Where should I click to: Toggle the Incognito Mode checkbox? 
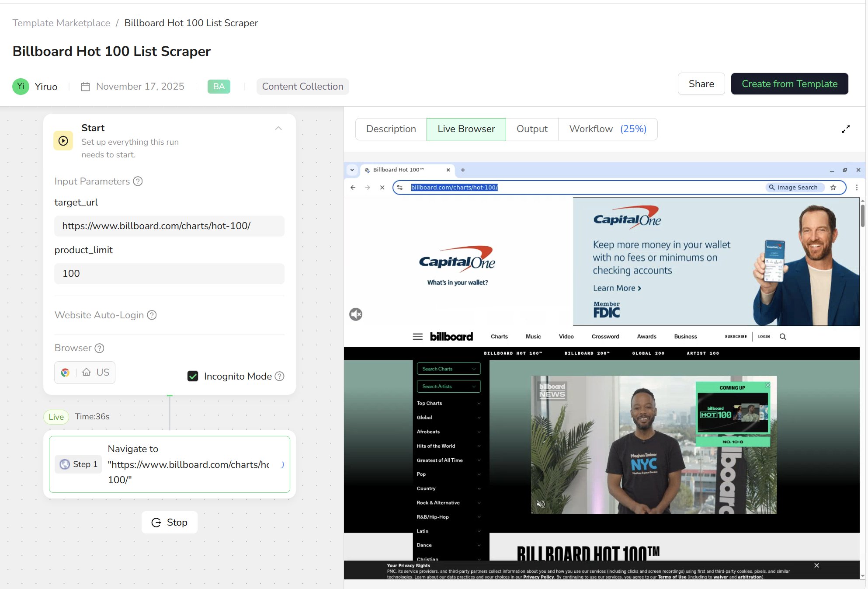point(193,376)
